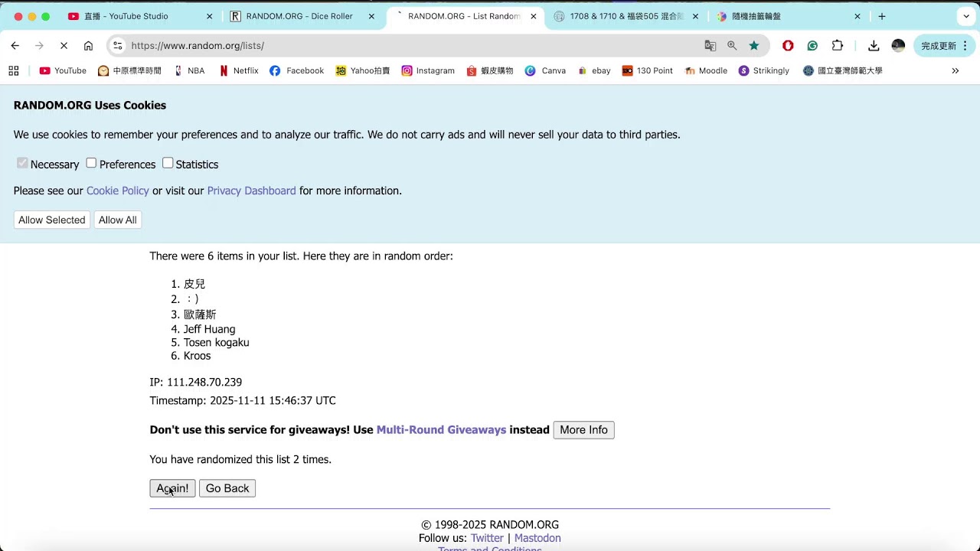The image size is (980, 551).
Task: Randomize the list with Again!
Action: coord(172,488)
